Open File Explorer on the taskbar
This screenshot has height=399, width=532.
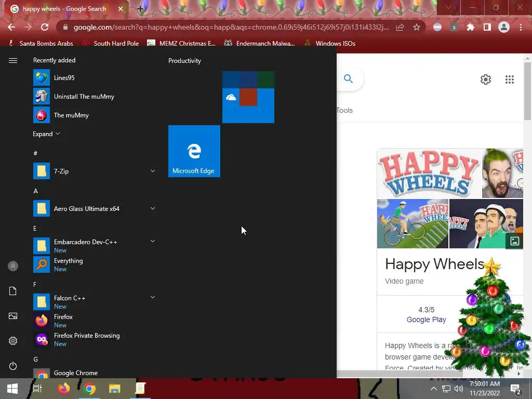point(115,389)
